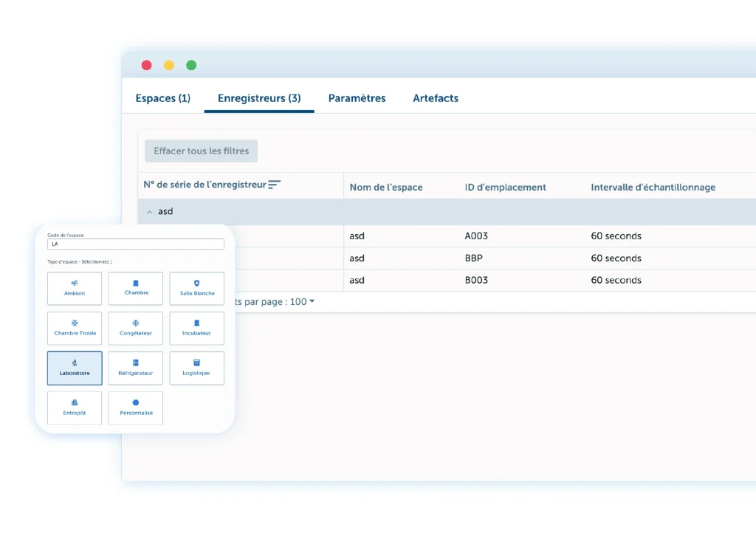Go to the Paramètres tab
The image size is (756, 559).
357,98
